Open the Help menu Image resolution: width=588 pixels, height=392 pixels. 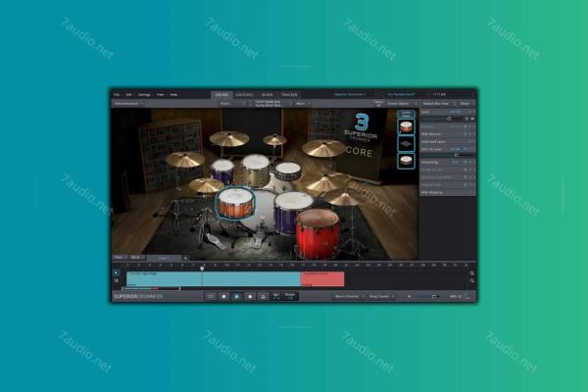(x=174, y=95)
